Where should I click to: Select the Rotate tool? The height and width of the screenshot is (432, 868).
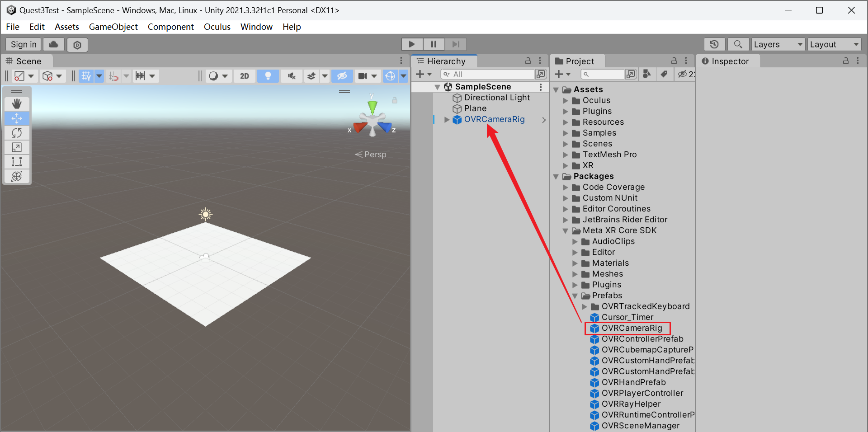(x=17, y=133)
